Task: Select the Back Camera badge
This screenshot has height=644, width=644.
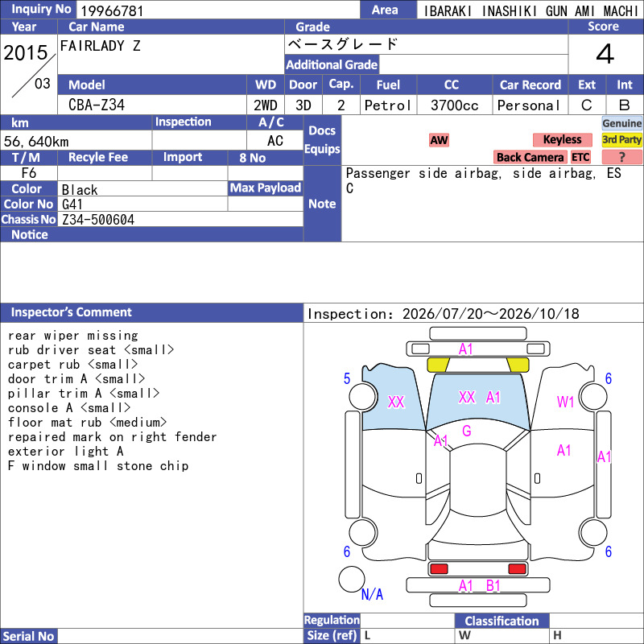Action: [x=530, y=157]
